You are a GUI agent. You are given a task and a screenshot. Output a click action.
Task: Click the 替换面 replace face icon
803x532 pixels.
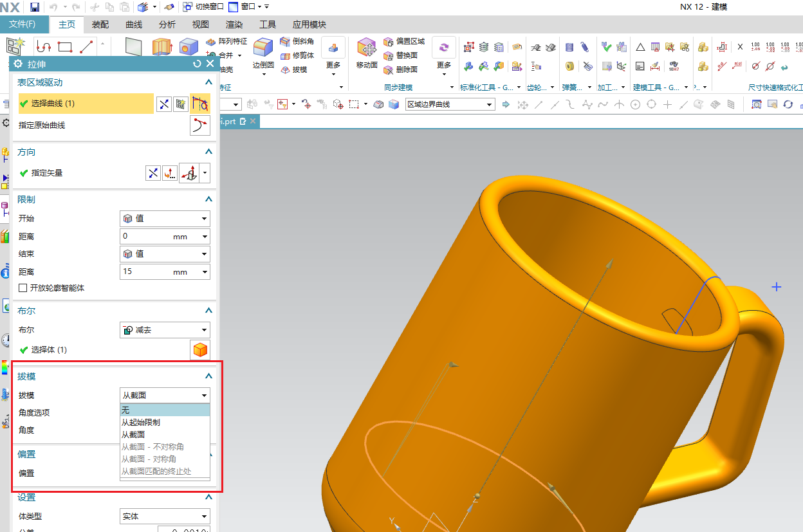point(388,55)
